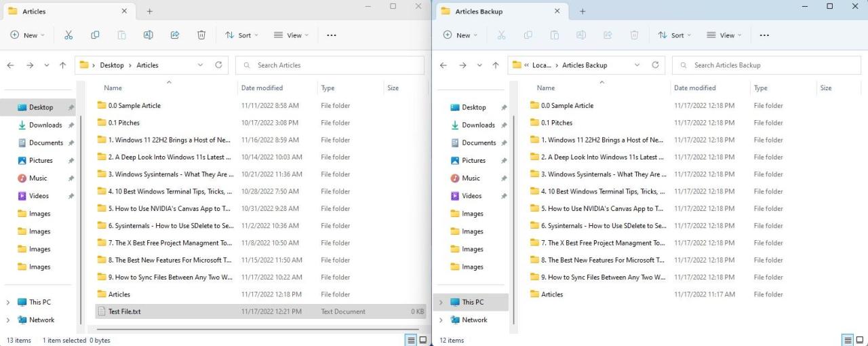Open the New dropdown in Articles Backup window
Viewport: 868px width, 346px height.
[460, 35]
